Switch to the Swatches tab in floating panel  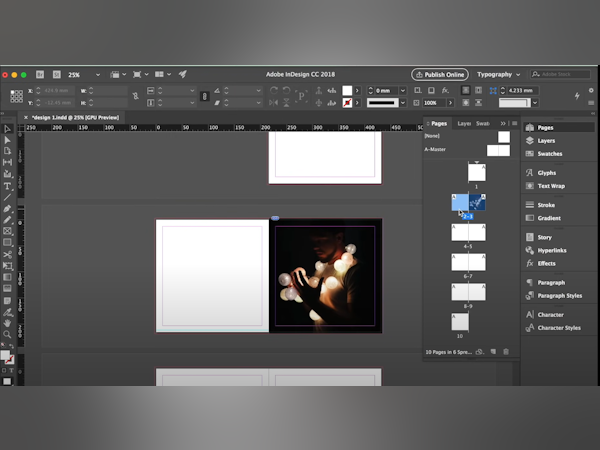483,123
